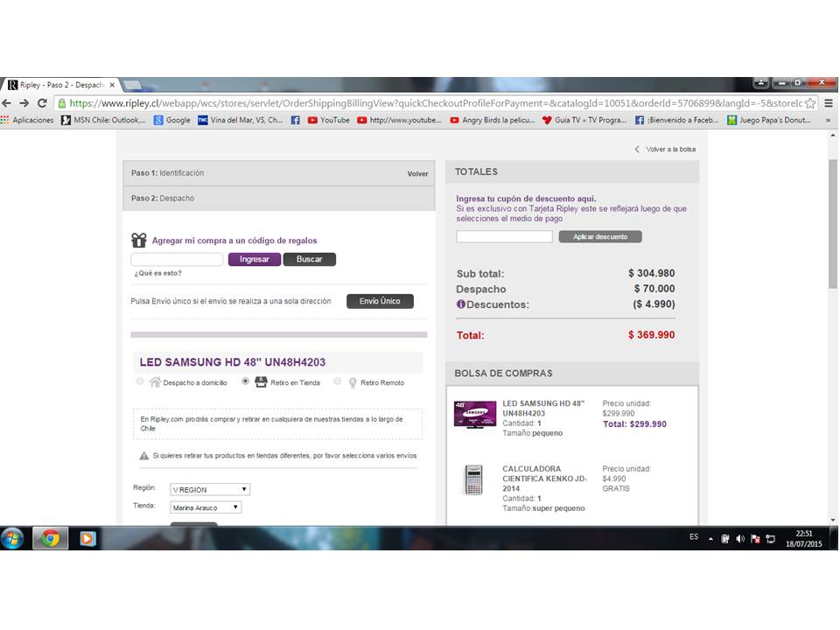The image size is (840, 630).
Task: Open the YouTube bookmark
Action: (x=328, y=120)
